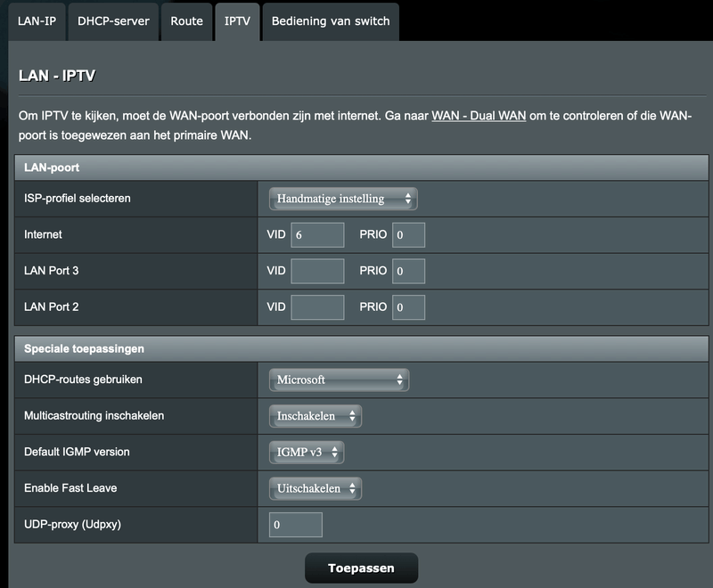
Task: Select the IPTV tab
Action: coord(237,21)
